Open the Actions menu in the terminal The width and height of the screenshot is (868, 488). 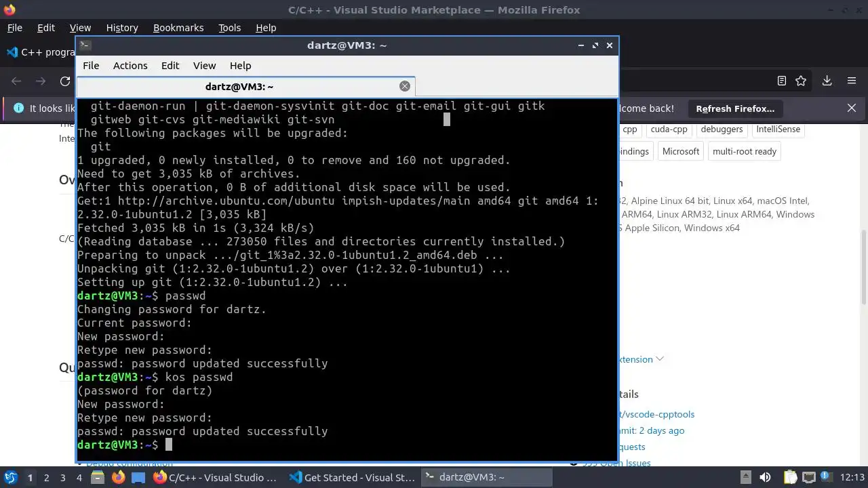pos(130,66)
